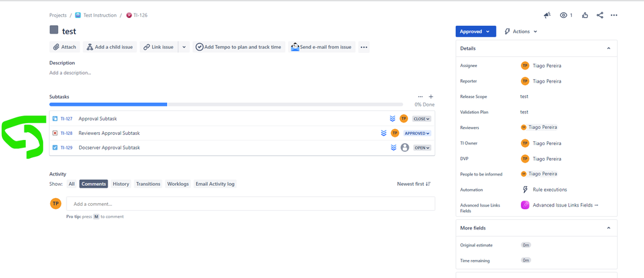
Task: Click the plus icon to add subtask
Action: coord(431,97)
